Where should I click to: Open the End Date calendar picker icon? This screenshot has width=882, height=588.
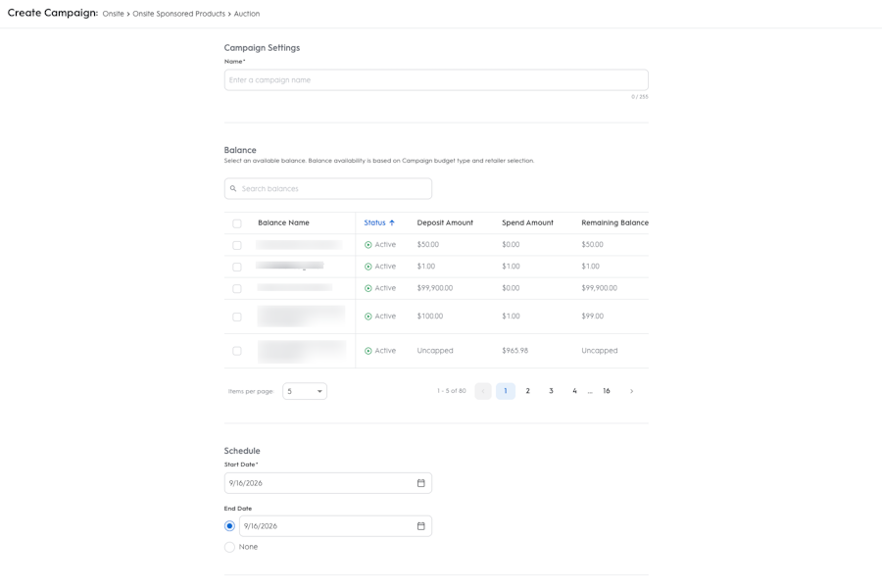tap(420, 526)
